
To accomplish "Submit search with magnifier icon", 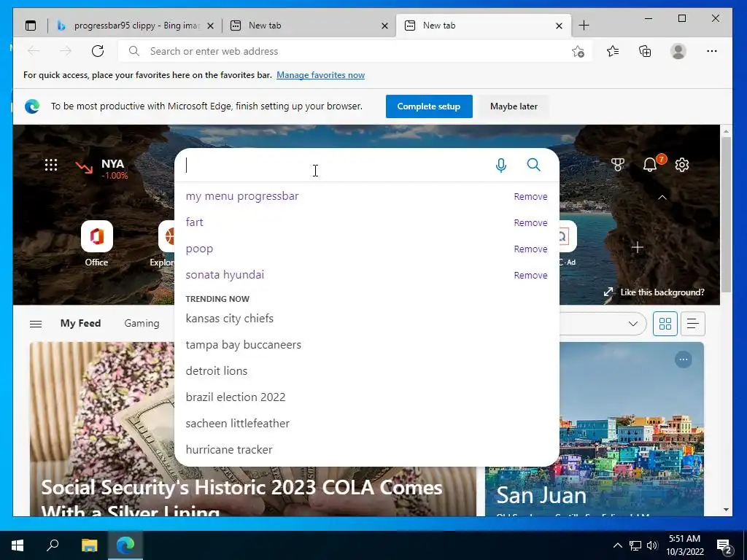I will pyautogui.click(x=533, y=165).
